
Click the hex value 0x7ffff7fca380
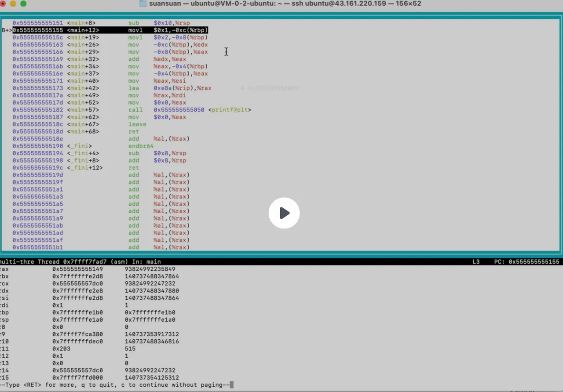tap(78, 334)
